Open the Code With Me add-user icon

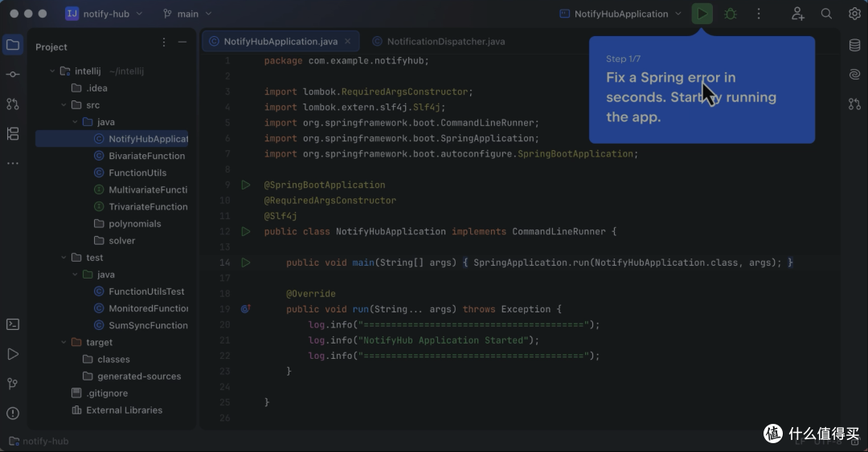[797, 14]
